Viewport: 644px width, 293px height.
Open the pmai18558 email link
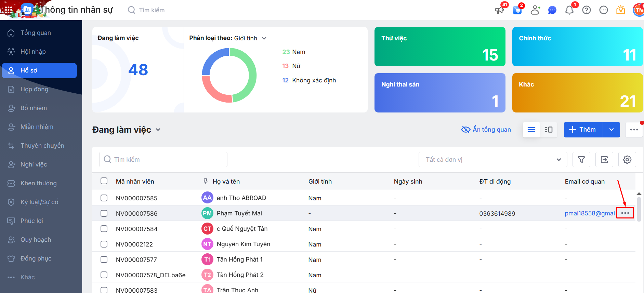click(589, 213)
